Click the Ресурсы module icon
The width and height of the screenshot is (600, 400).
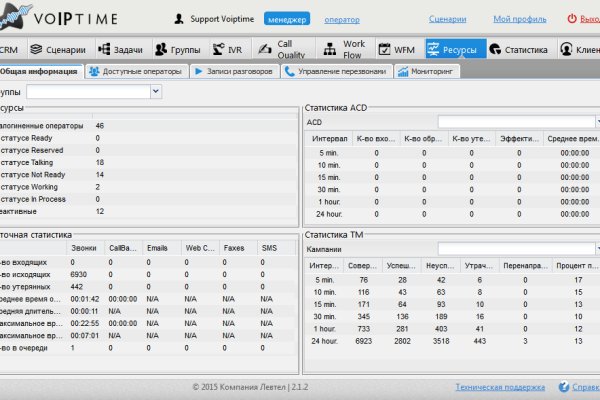click(x=435, y=49)
